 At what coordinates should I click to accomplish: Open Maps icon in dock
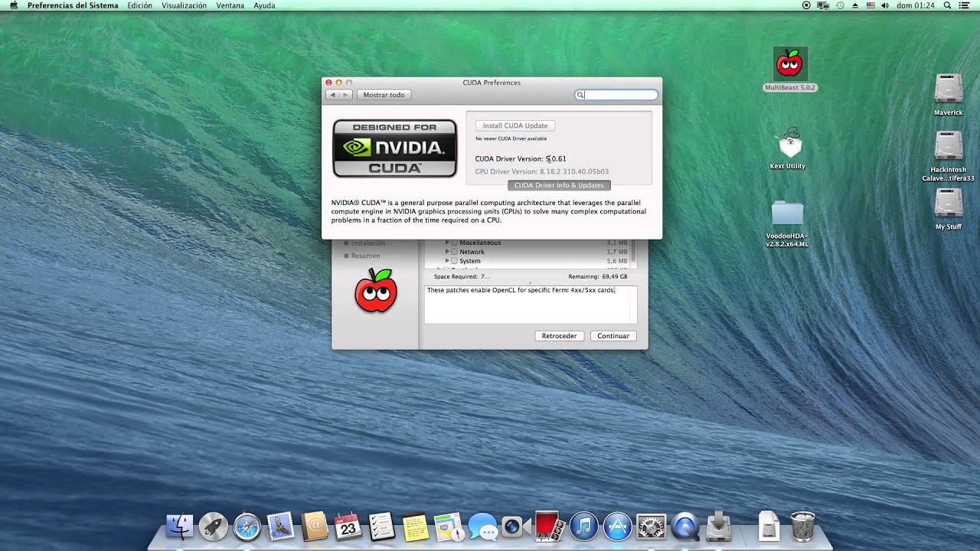449,526
